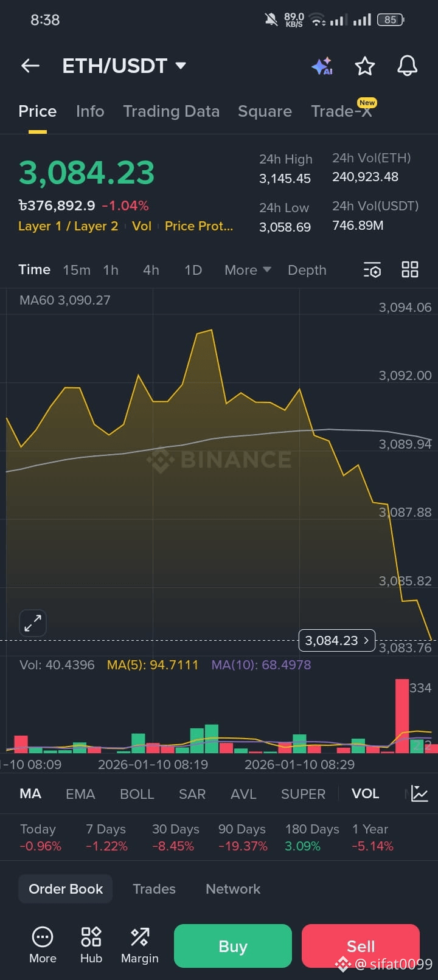Open the four-square chart layout icon
Image resolution: width=438 pixels, height=980 pixels.
click(x=410, y=270)
